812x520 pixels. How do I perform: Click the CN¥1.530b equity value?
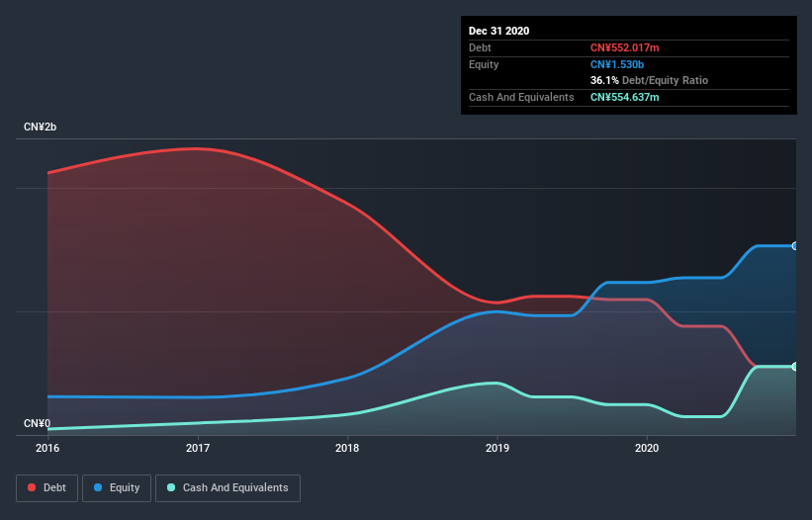(x=617, y=64)
